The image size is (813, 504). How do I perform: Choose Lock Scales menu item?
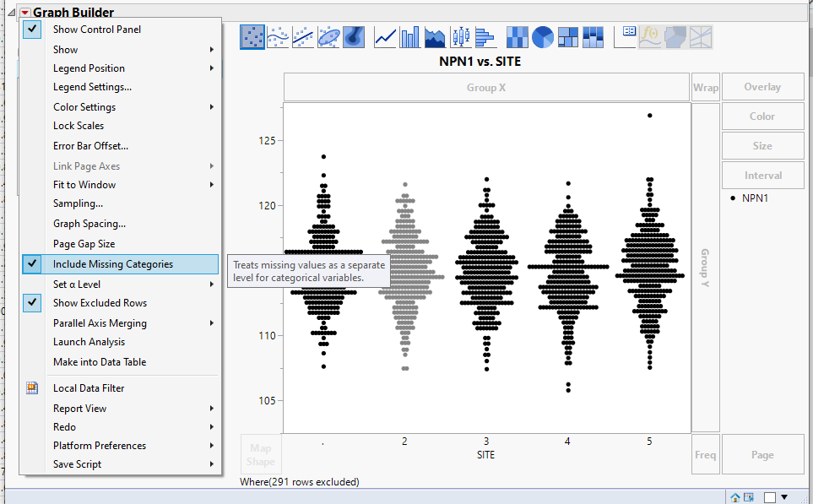click(79, 126)
